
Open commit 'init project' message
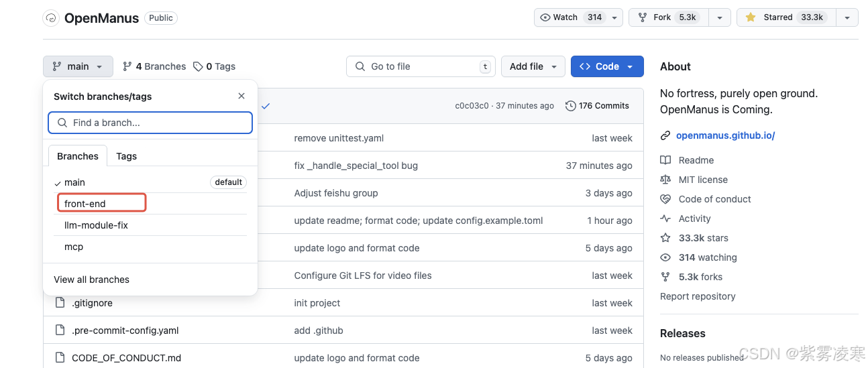tap(317, 303)
